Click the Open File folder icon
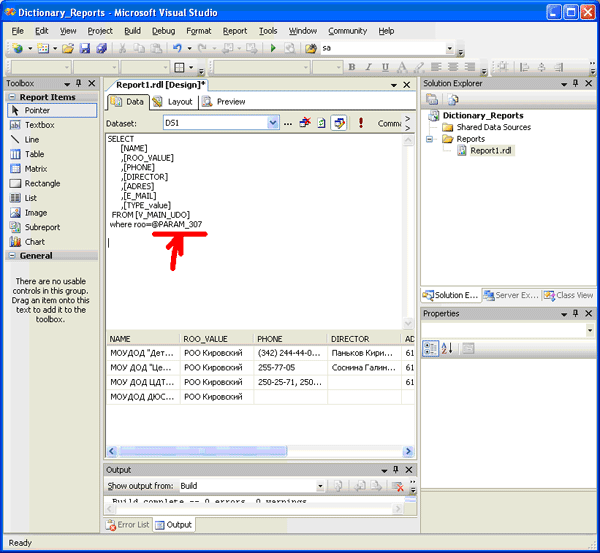Viewport: 600px width, 553px height. pos(68,48)
